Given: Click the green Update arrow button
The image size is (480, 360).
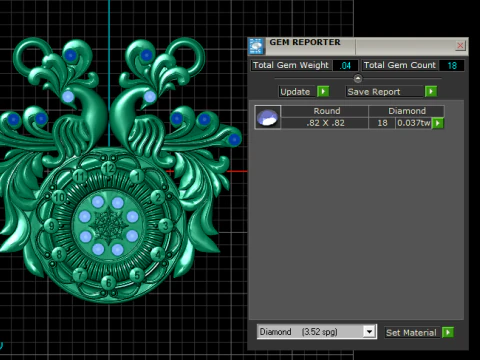Looking at the screenshot, I should click(323, 91).
